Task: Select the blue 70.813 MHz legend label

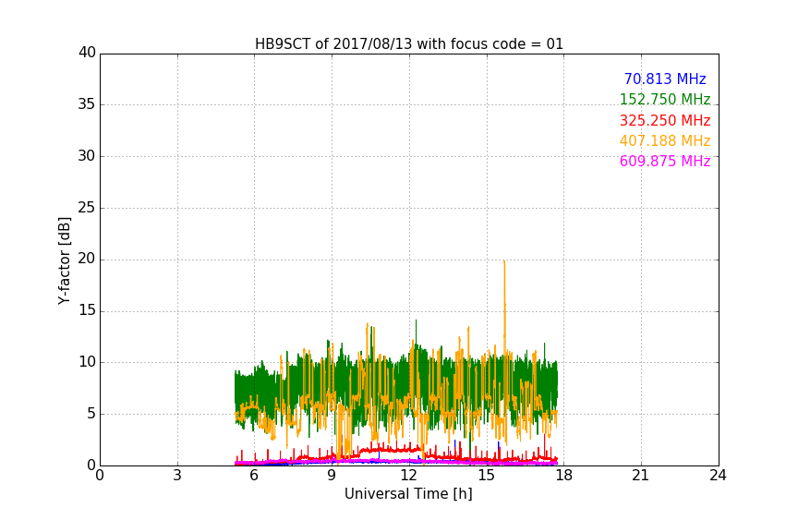Action: (665, 79)
